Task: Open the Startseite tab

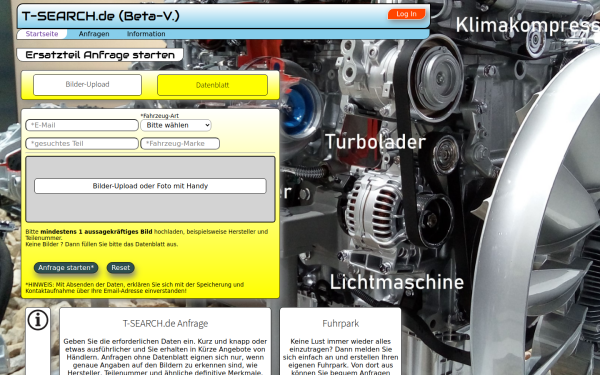Action: pos(42,34)
